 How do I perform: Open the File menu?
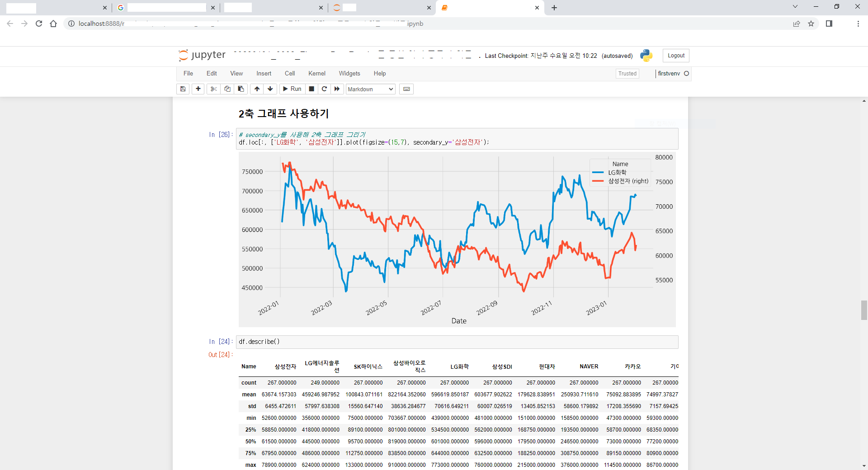click(x=188, y=73)
